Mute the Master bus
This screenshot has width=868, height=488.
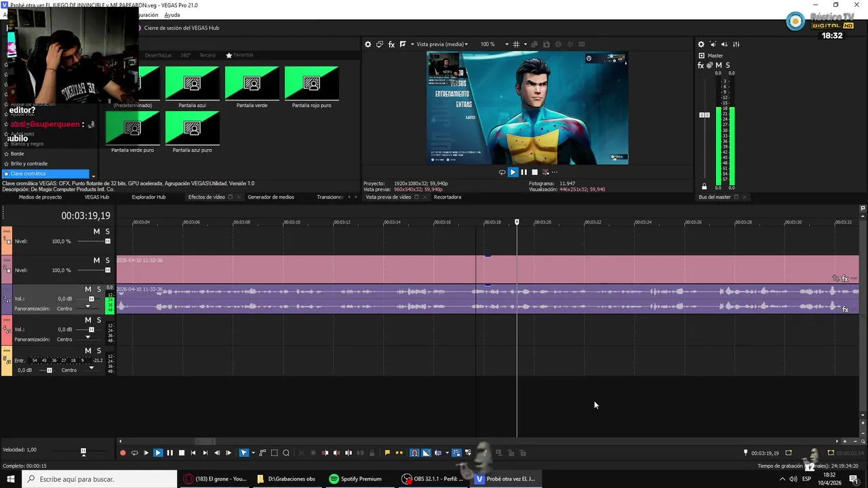click(719, 66)
